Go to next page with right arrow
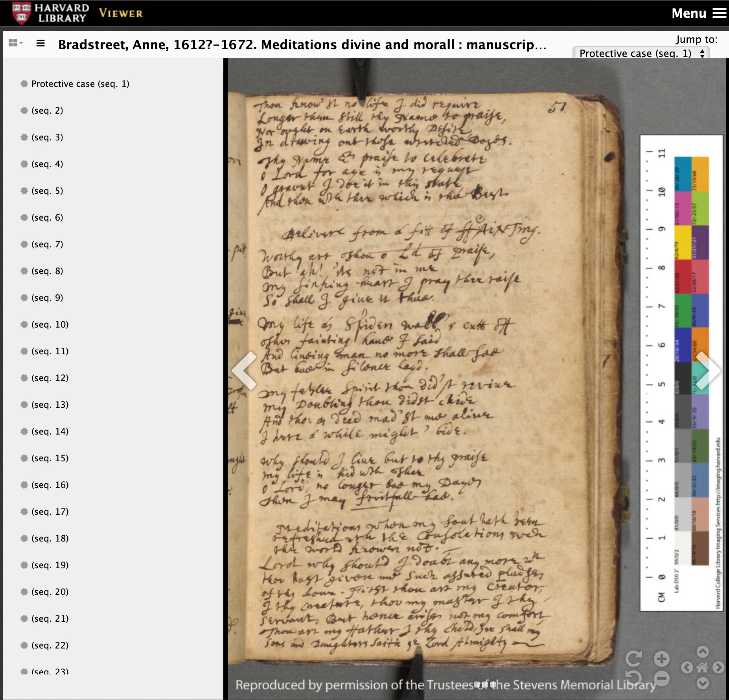Screen dimensions: 729x700 click(708, 370)
